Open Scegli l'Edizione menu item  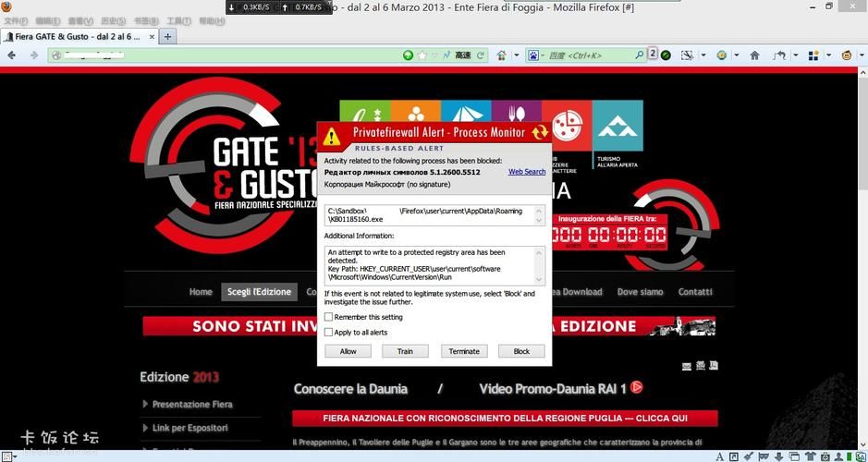[259, 292]
